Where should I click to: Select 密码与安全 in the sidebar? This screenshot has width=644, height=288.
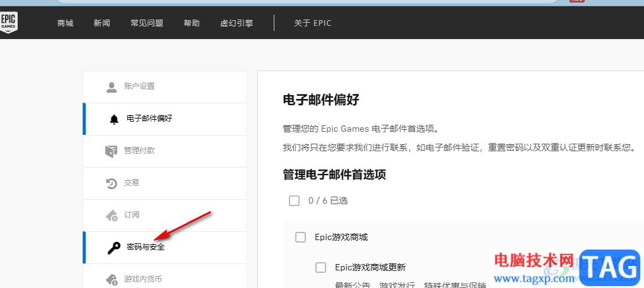165,248
